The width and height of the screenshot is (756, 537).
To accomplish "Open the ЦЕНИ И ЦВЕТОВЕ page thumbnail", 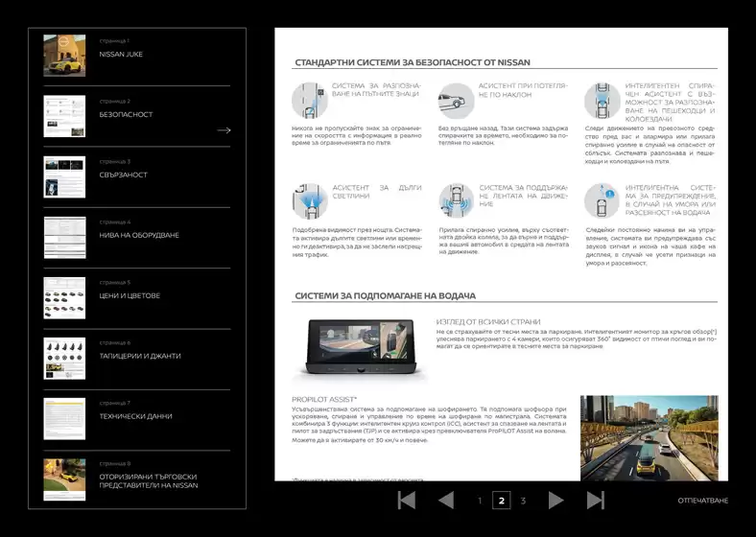I will 64,298.
